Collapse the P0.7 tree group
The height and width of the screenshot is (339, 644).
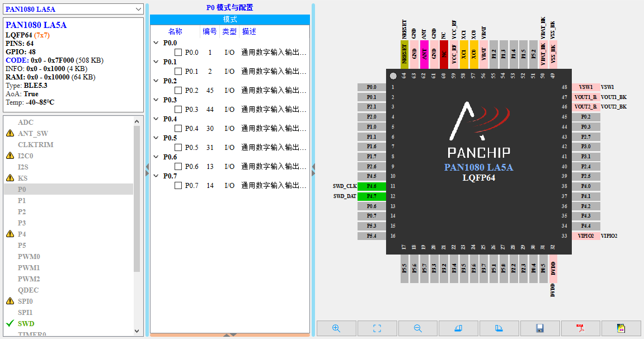156,176
